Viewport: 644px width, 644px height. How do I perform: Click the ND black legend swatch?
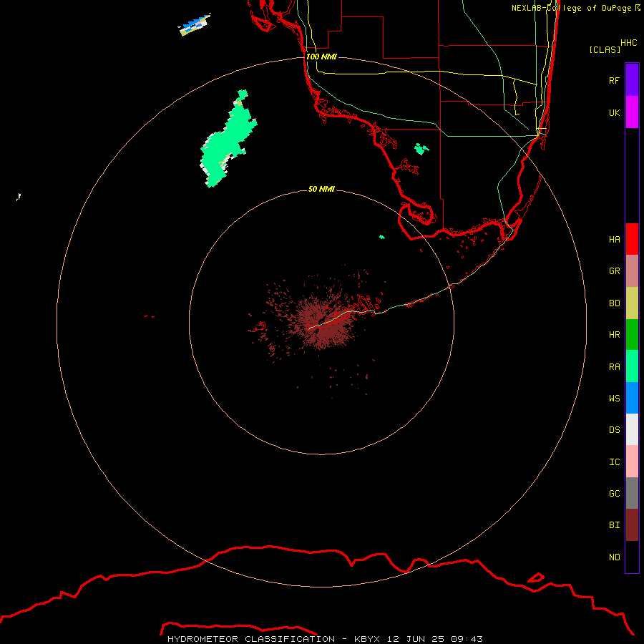coord(632,557)
